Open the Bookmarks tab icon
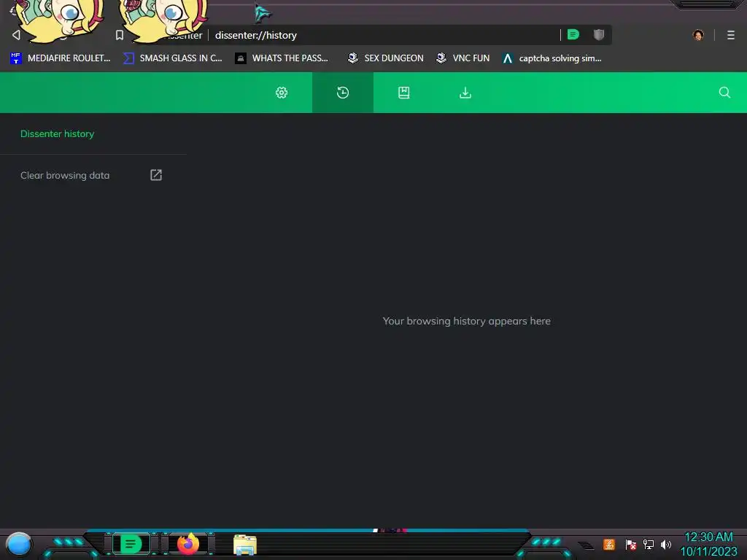Image resolution: width=747 pixels, height=560 pixels. point(404,93)
